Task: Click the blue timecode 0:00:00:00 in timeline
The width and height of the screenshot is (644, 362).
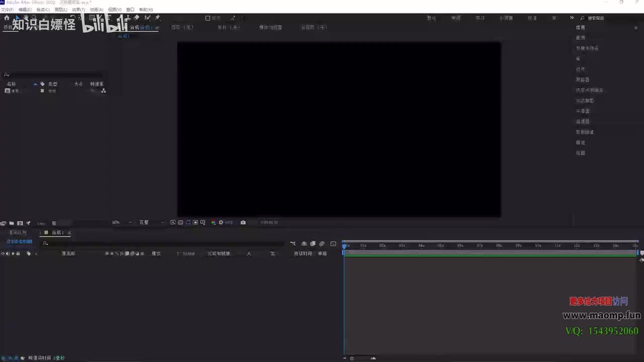Action: pos(20,242)
